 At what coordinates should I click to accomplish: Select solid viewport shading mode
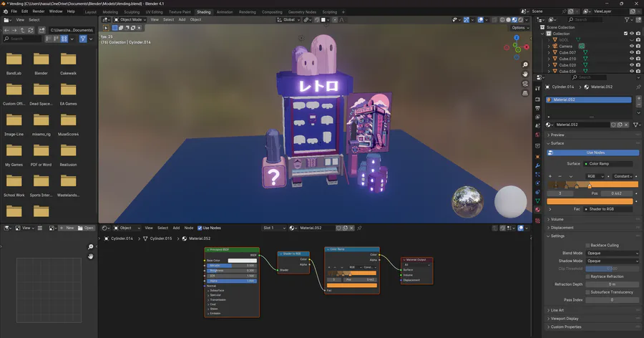click(508, 20)
